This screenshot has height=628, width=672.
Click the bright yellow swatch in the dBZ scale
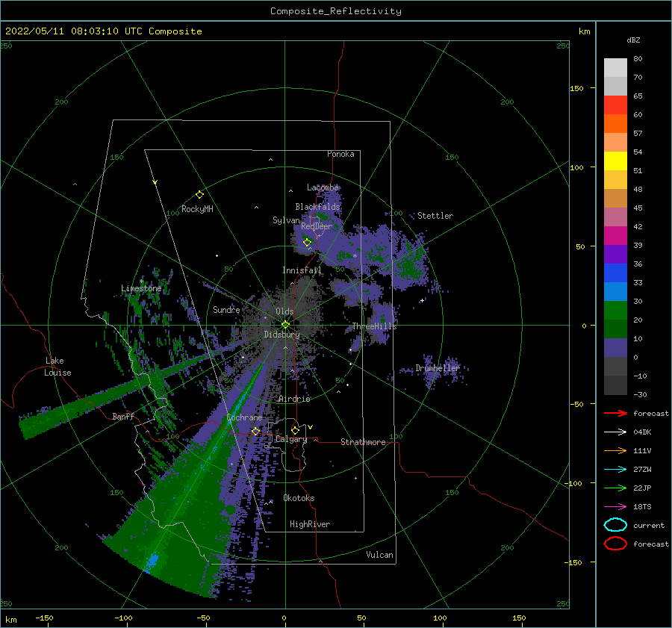pyautogui.click(x=615, y=161)
